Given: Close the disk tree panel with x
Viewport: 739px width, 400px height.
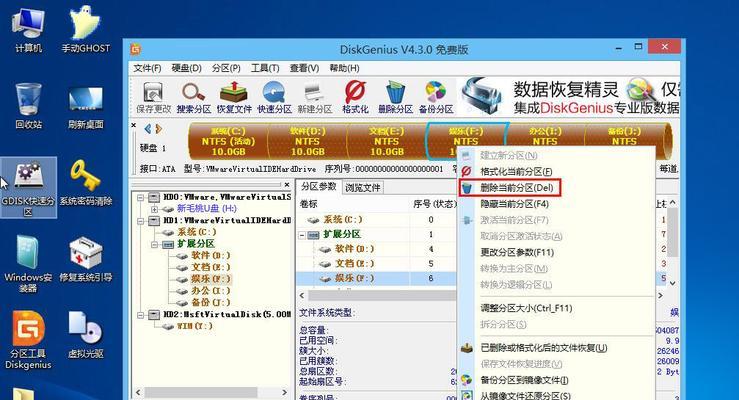Looking at the screenshot, I should tap(287, 185).
